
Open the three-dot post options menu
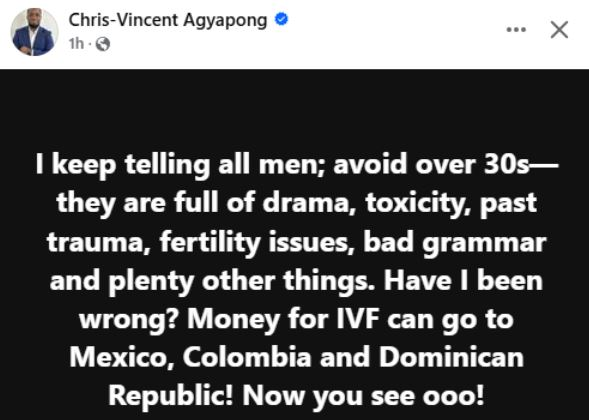516,30
